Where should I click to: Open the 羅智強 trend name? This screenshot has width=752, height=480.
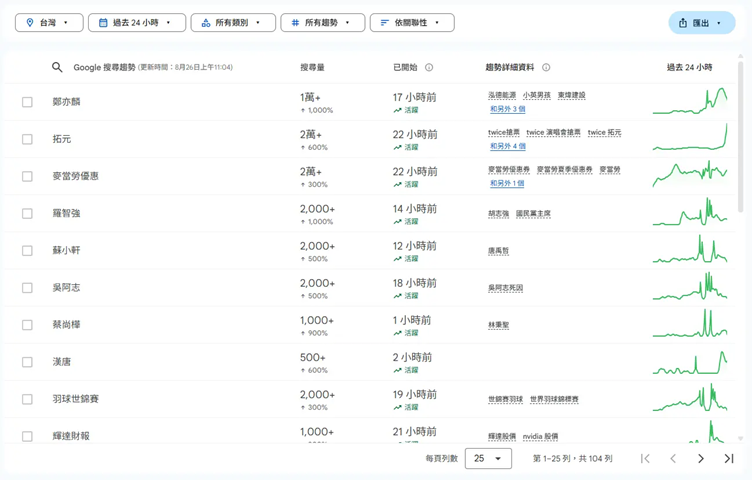66,213
